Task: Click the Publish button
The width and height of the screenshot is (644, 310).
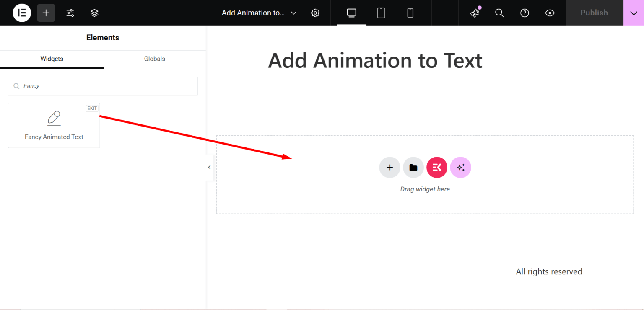Action: (594, 13)
